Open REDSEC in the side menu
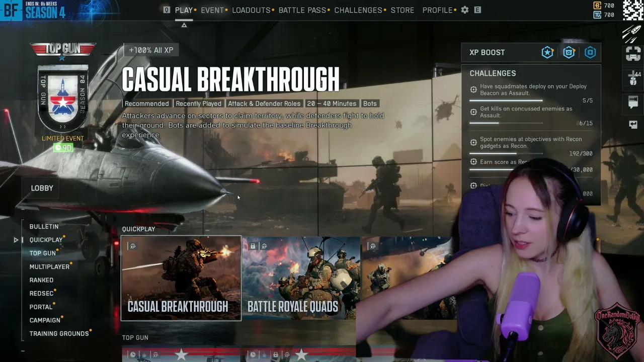 41,294
